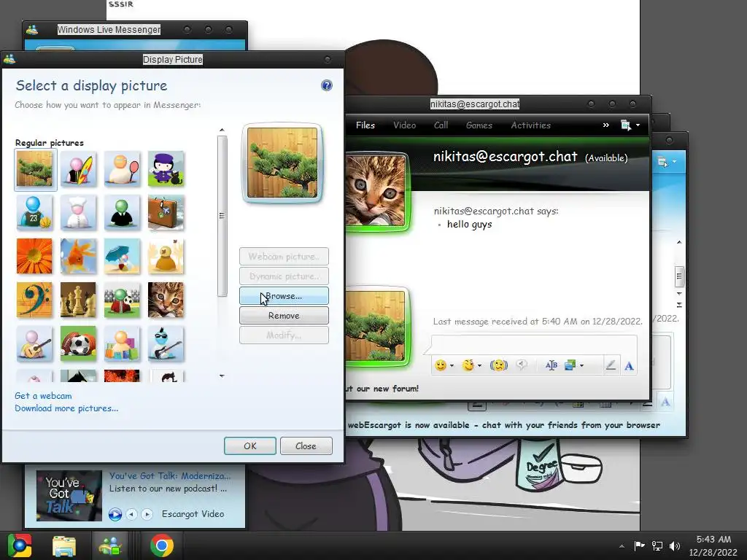Viewport: 747px width, 560px height.
Task: Click the chat message input field
Action: [534, 344]
